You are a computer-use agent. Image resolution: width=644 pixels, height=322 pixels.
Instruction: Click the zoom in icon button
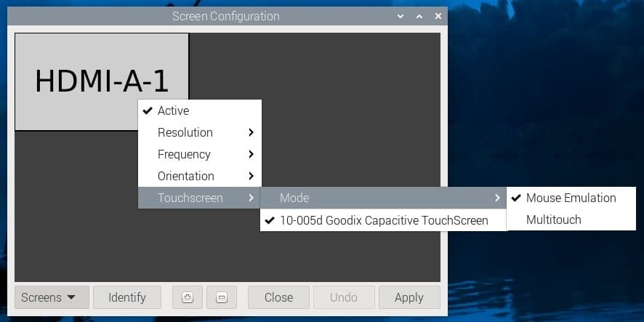tap(188, 297)
